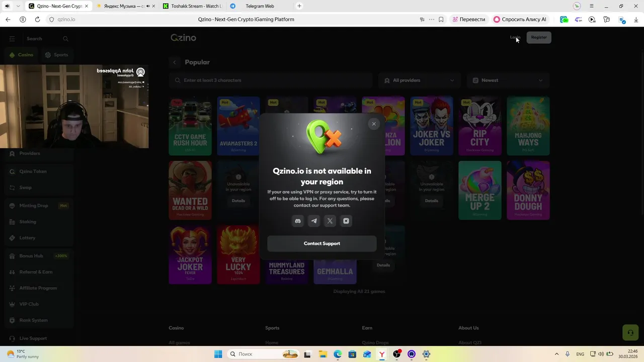Open X (Twitter) link in dialog

click(x=330, y=221)
